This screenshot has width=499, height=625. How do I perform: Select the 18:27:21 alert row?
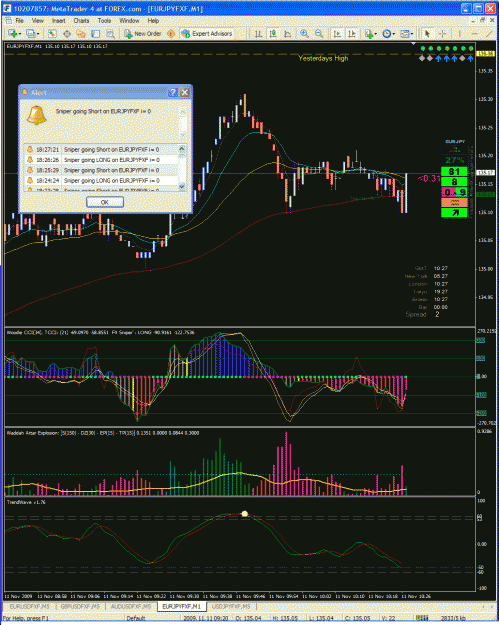(x=101, y=149)
